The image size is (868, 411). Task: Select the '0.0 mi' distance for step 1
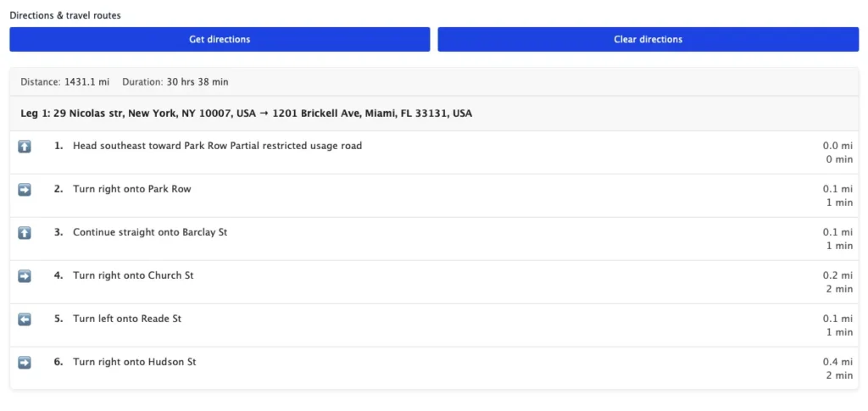click(837, 146)
